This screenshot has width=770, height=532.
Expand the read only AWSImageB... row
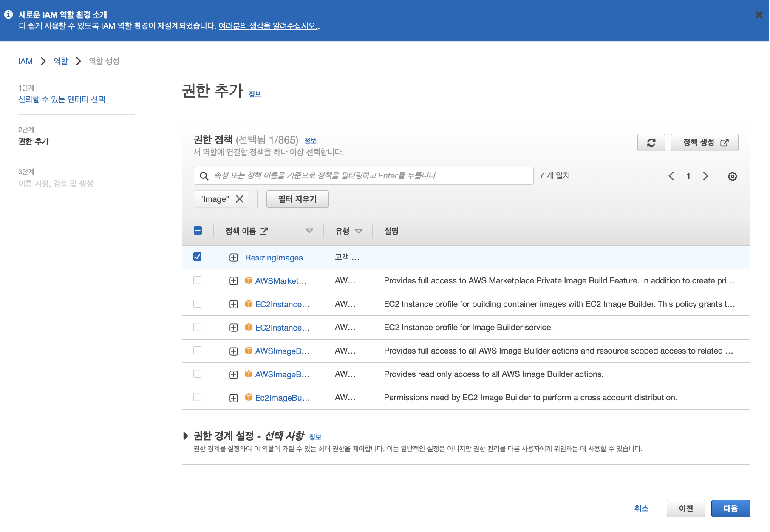pos(233,374)
